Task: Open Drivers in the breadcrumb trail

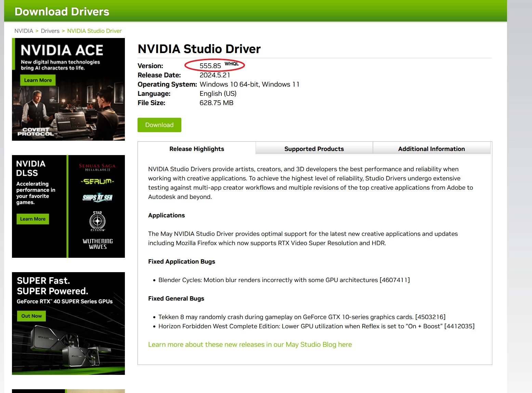Action: tap(50, 31)
